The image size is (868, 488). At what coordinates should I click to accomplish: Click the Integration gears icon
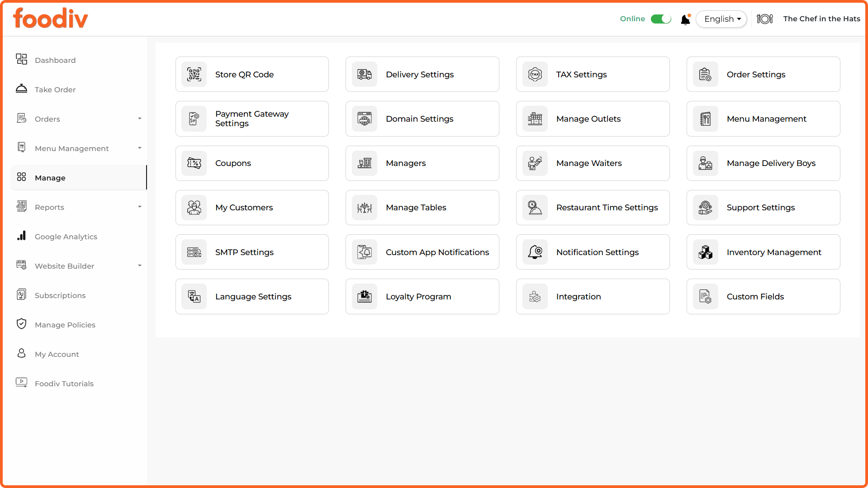pos(535,296)
